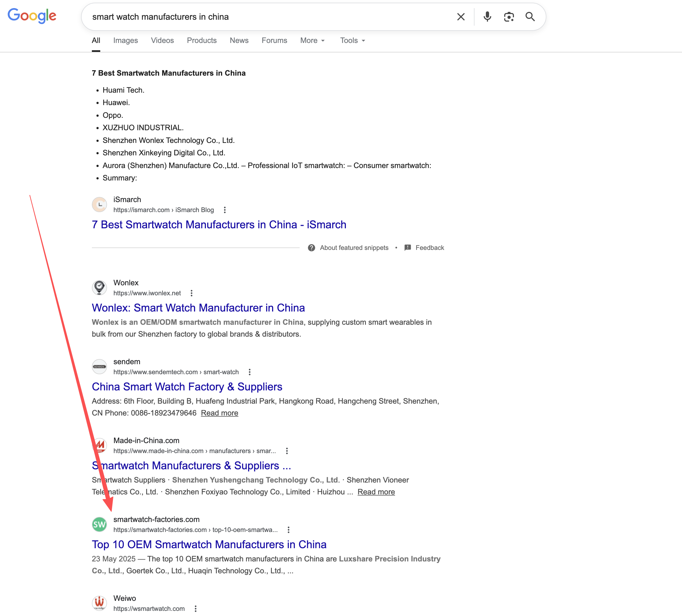682x616 pixels.
Task: Start voice search with microphone icon
Action: pyautogui.click(x=487, y=17)
